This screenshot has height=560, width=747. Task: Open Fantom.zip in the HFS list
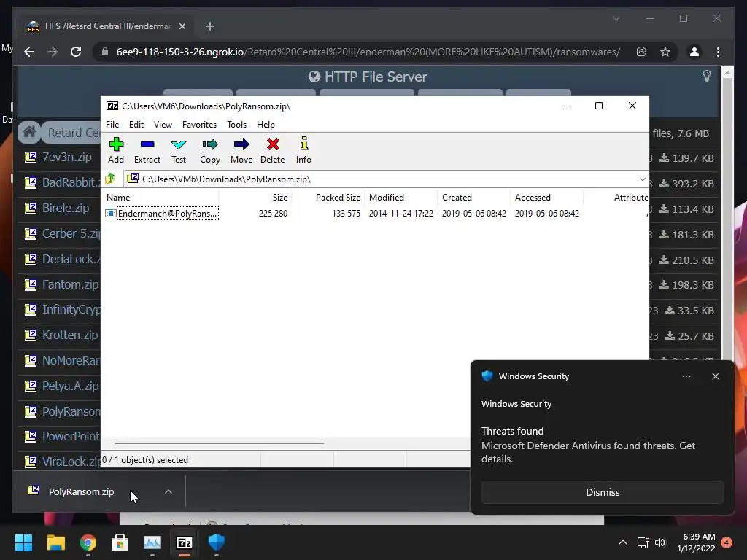pos(70,285)
